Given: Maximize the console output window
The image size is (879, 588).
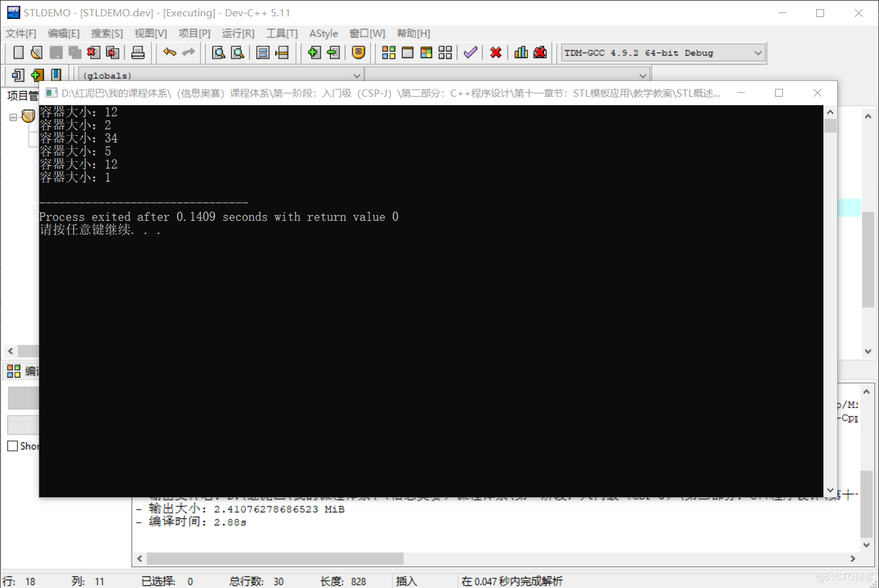Looking at the screenshot, I should pos(779,93).
